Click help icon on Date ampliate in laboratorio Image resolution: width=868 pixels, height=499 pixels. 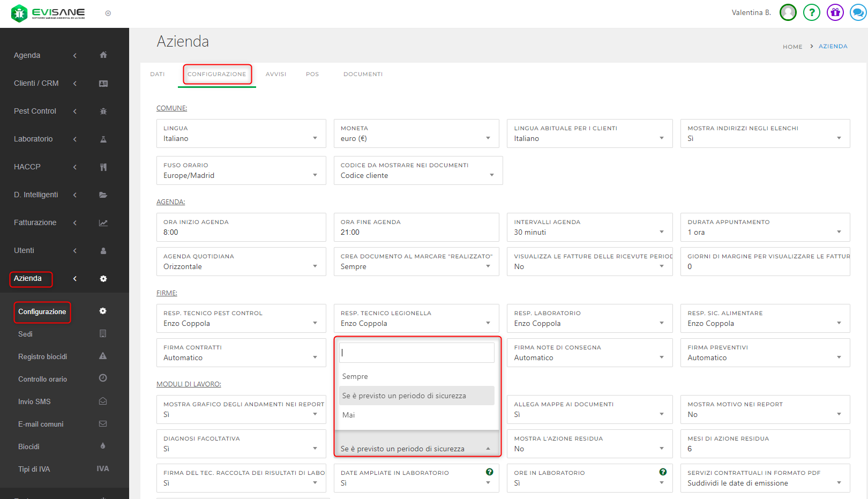(x=489, y=472)
